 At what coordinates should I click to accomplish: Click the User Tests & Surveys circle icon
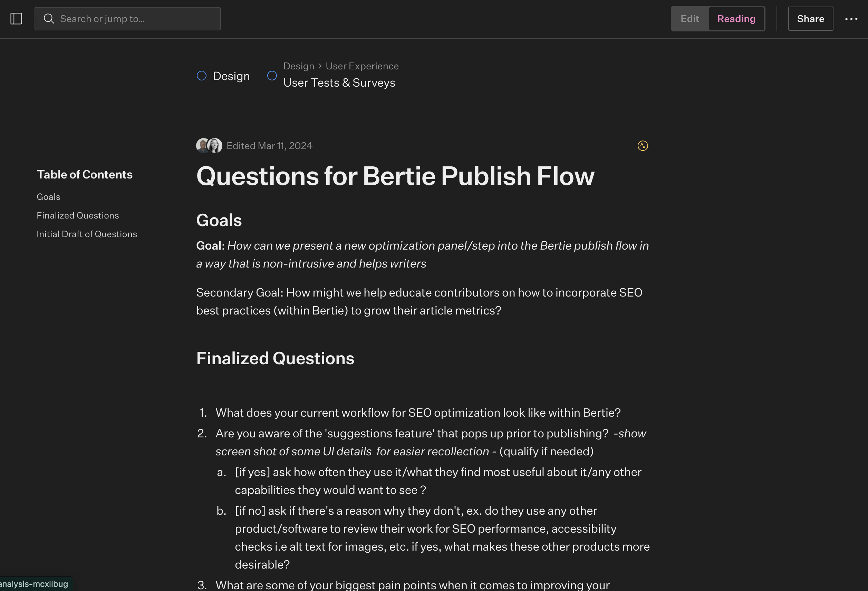(x=272, y=76)
